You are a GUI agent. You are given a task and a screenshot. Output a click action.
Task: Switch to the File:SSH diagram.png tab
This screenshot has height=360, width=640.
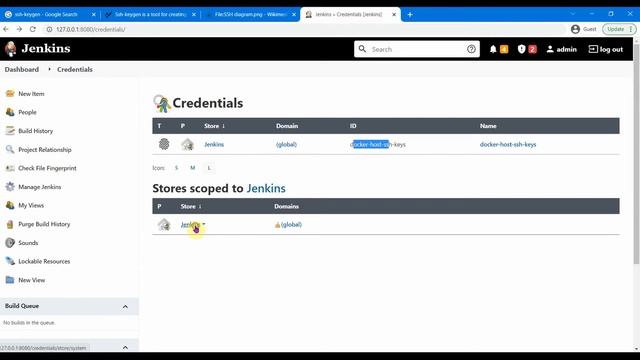[x=250, y=14]
